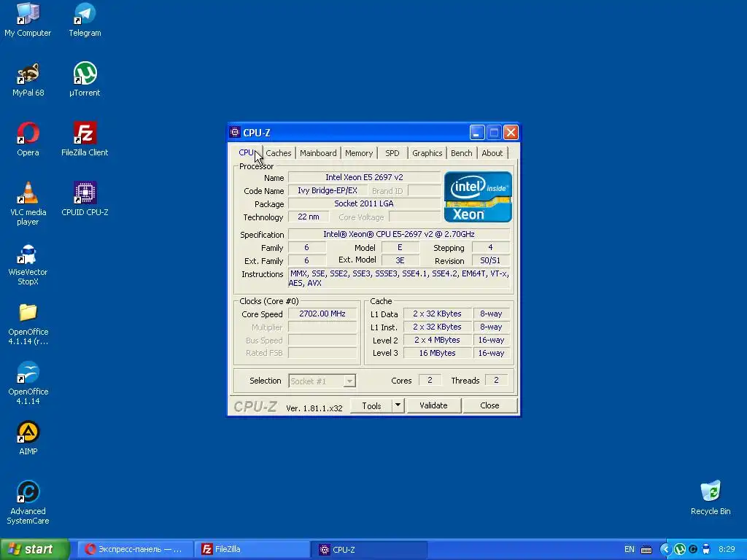The height and width of the screenshot is (560, 747).
Task: Click the Core Speed value 2702.00 MHz
Action: (x=322, y=314)
